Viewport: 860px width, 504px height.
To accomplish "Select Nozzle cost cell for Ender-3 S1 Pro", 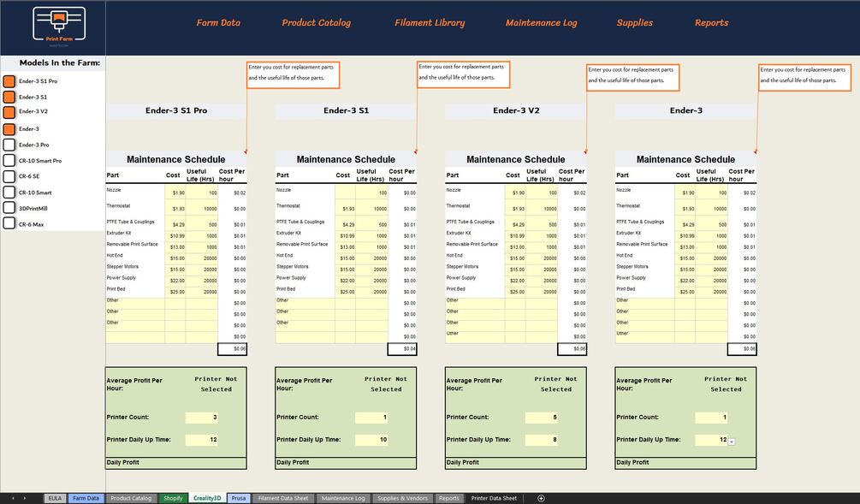I will point(175,192).
